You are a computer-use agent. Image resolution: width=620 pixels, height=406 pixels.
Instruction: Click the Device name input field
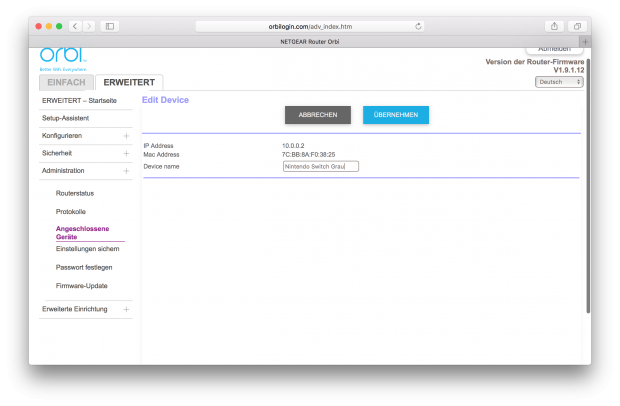coord(320,166)
